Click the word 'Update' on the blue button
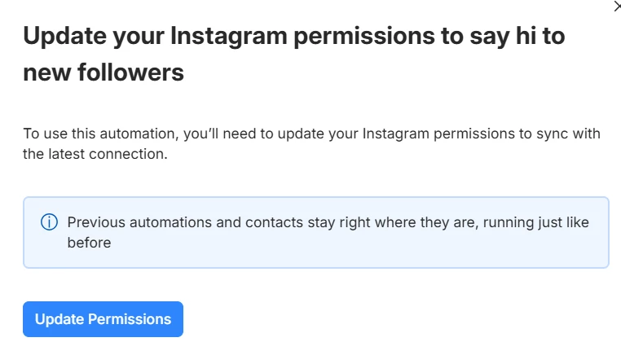The image size is (621, 364). [x=59, y=319]
